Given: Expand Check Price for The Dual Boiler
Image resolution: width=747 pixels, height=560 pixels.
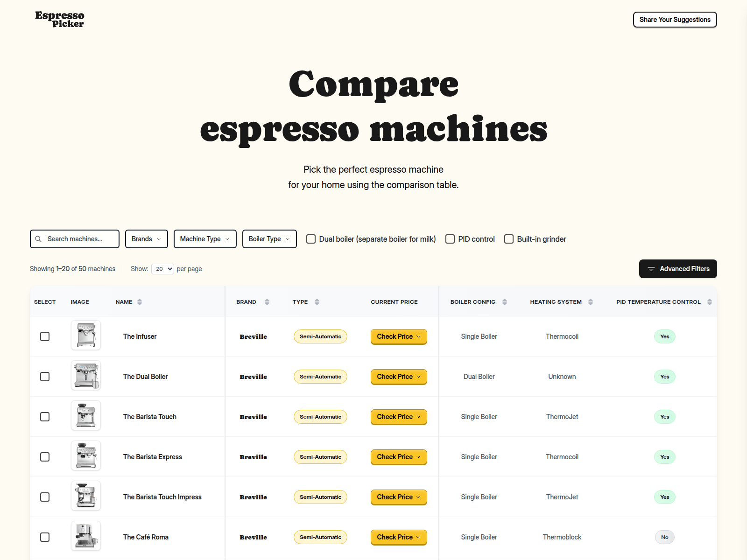Looking at the screenshot, I should point(399,377).
